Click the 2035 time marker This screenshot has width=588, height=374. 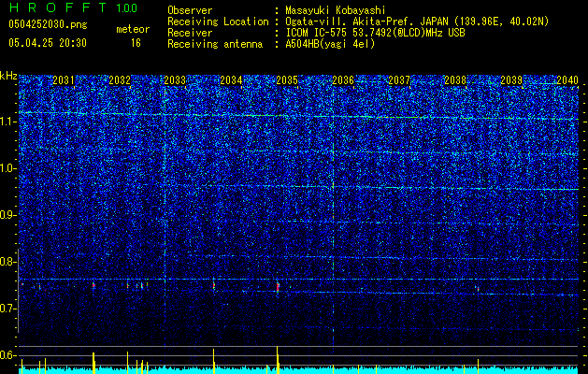tap(287, 80)
